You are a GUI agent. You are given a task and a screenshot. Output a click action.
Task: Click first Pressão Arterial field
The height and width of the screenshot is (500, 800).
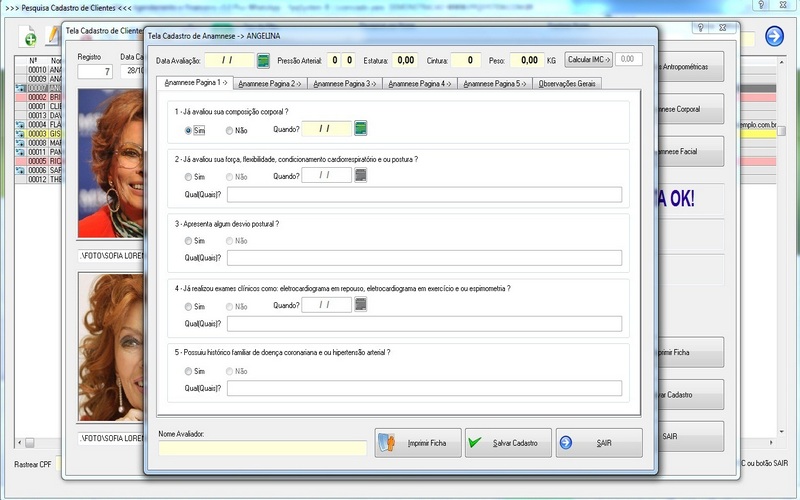pyautogui.click(x=334, y=60)
